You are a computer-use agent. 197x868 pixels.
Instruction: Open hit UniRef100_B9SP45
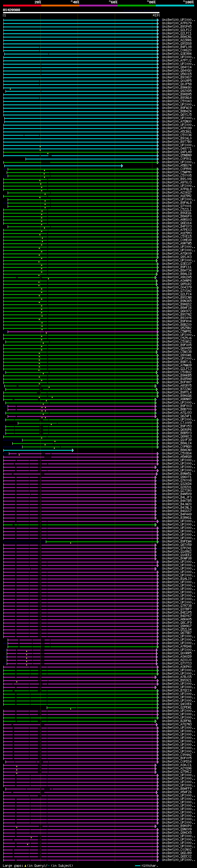pos(177,26)
